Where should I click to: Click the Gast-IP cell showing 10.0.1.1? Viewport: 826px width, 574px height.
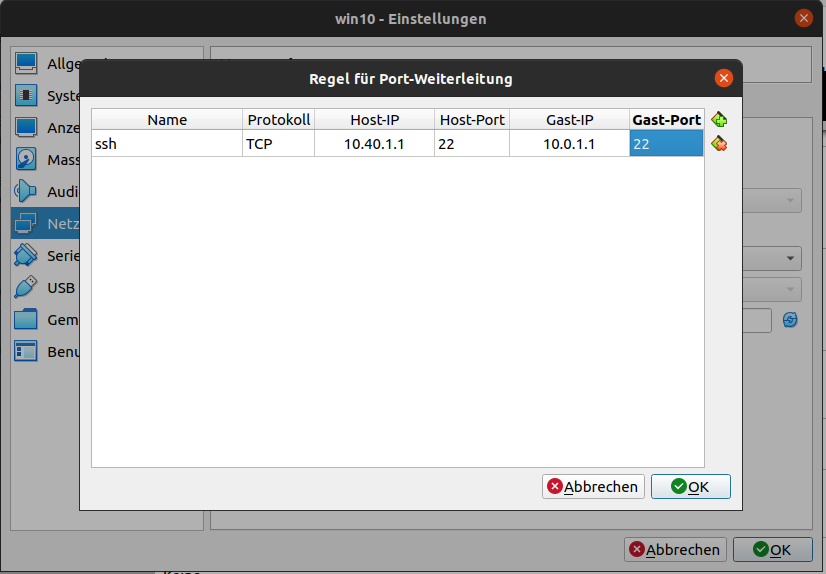click(569, 144)
